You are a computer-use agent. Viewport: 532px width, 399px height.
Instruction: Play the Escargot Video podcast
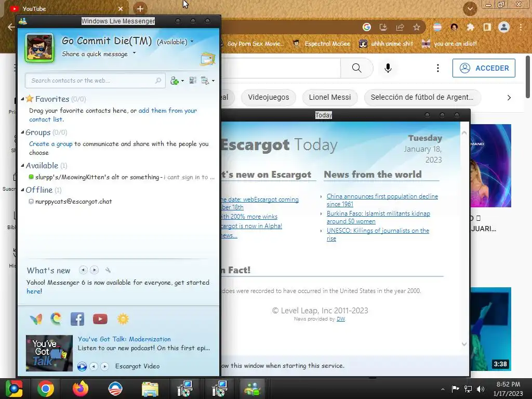click(x=82, y=366)
